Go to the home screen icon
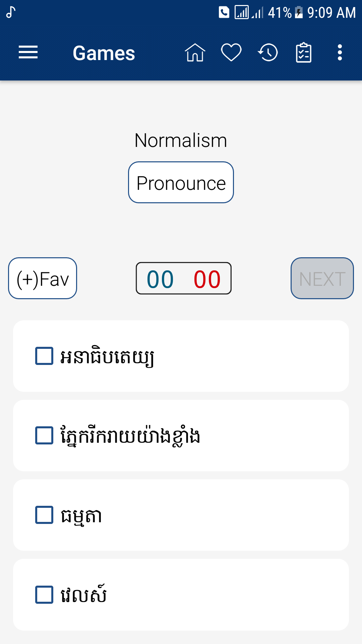The height and width of the screenshot is (644, 362). pos(195,53)
